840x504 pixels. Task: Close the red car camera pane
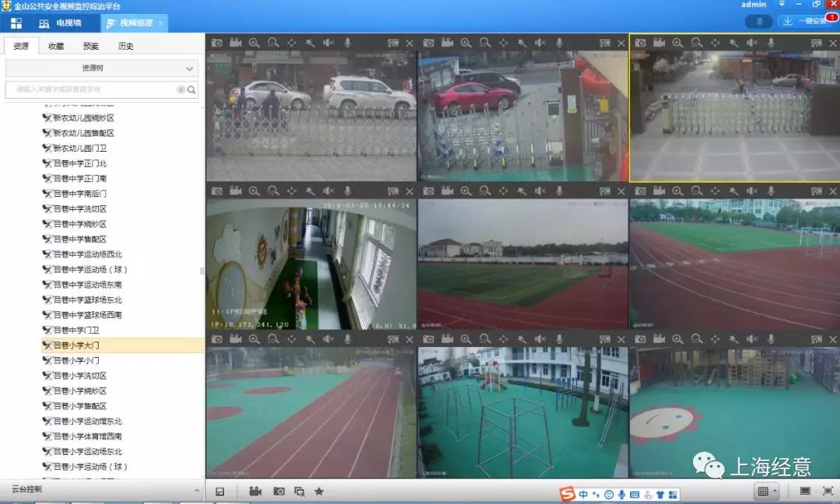tap(621, 43)
